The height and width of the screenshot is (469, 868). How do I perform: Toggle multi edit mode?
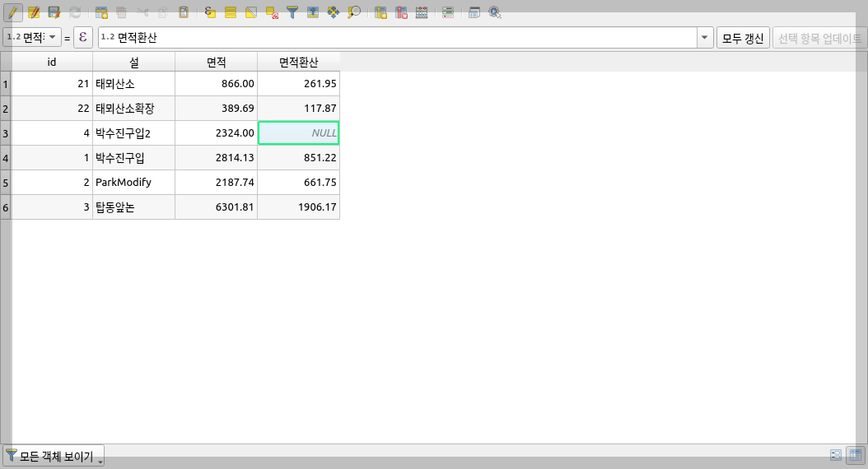[33, 12]
